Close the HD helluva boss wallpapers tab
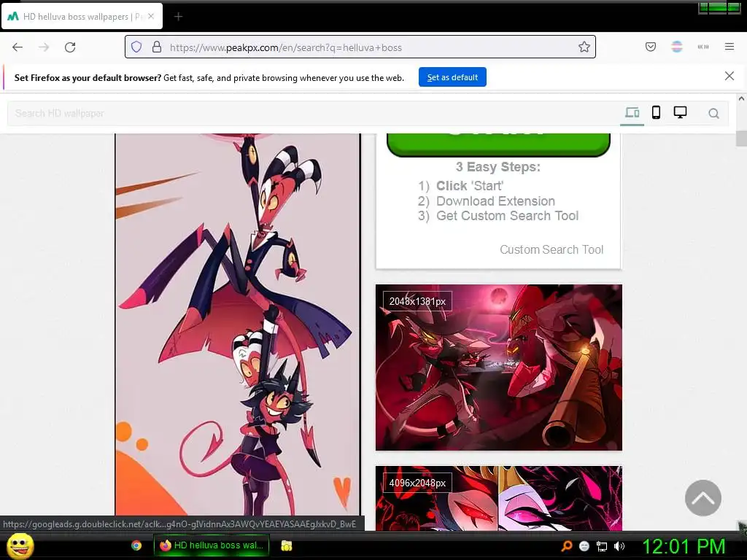 coord(150,16)
